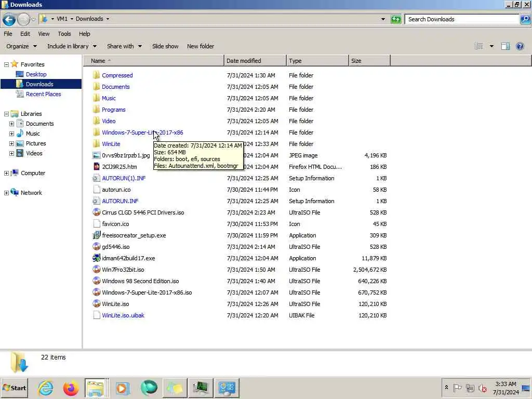Open the Help menu

click(85, 34)
